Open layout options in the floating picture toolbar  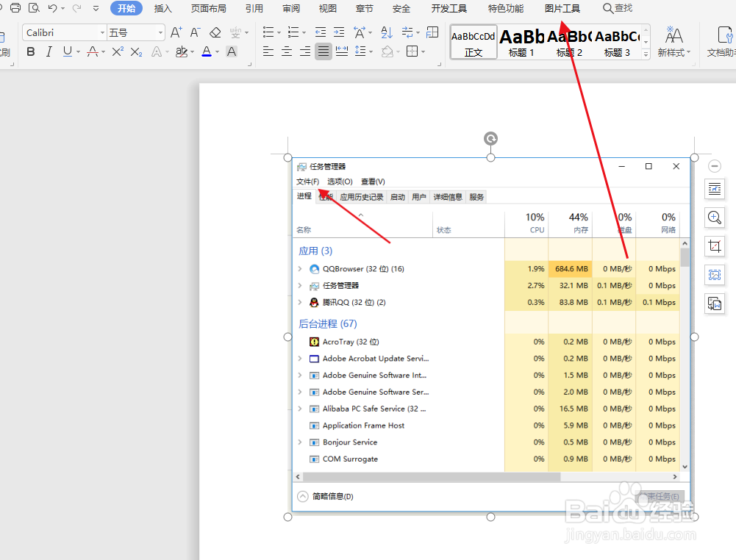point(715,189)
